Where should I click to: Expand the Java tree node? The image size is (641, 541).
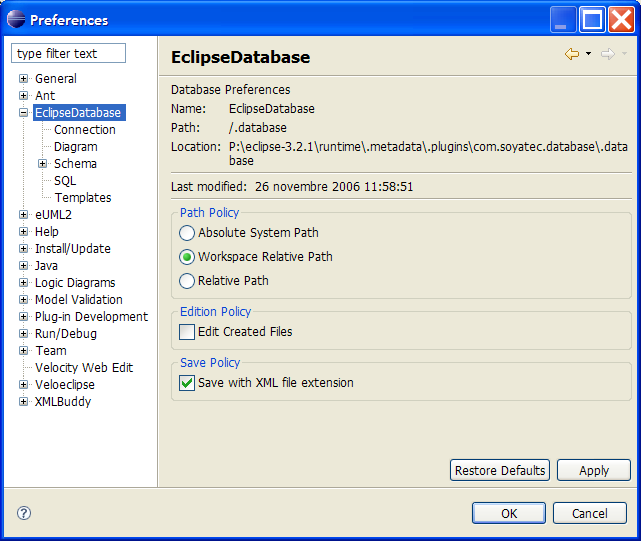[24, 266]
